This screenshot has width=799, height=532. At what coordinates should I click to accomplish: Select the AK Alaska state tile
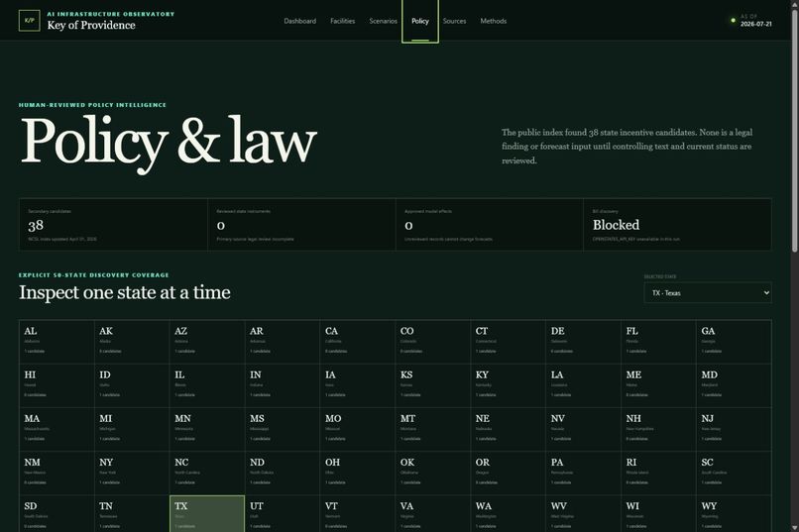coord(132,342)
